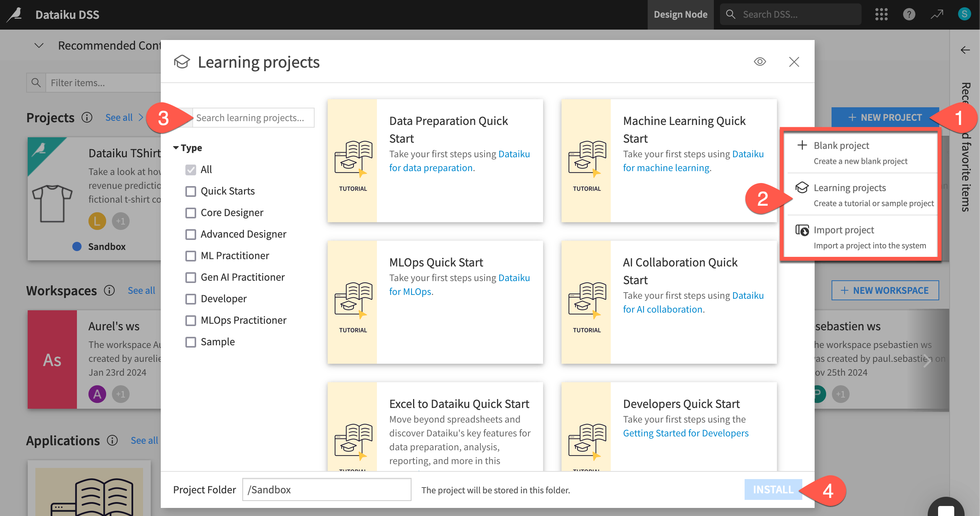980x516 pixels.
Task: Select Learning projects menu option
Action: [862, 195]
